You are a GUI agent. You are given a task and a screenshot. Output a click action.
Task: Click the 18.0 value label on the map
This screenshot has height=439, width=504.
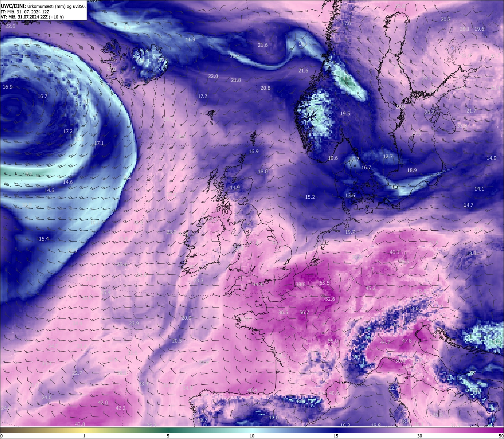click(x=263, y=172)
